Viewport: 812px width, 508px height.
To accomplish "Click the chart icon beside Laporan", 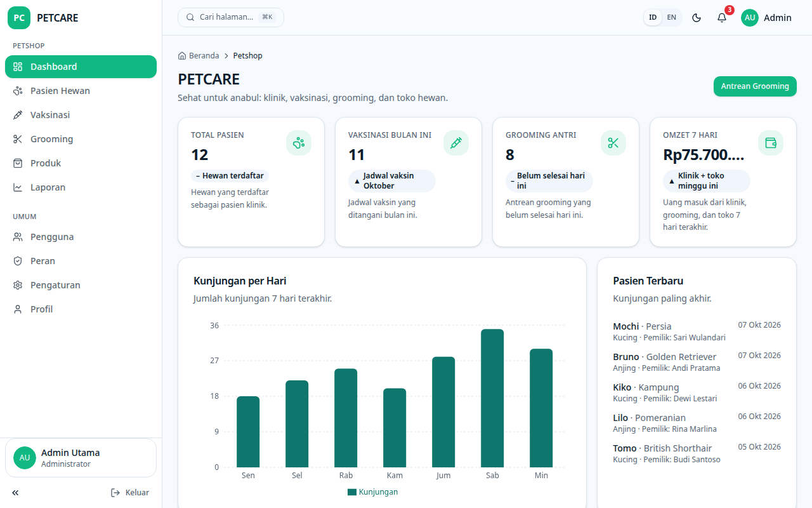I will point(18,187).
